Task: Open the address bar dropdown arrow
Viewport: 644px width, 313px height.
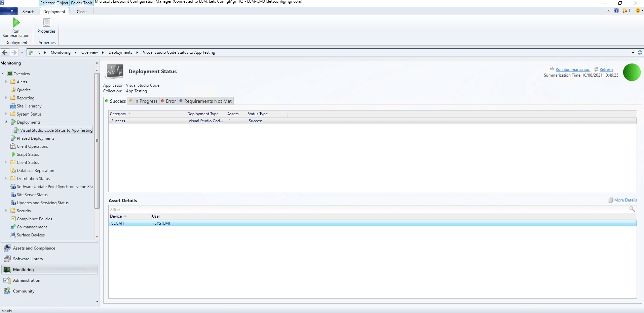Action: point(633,52)
